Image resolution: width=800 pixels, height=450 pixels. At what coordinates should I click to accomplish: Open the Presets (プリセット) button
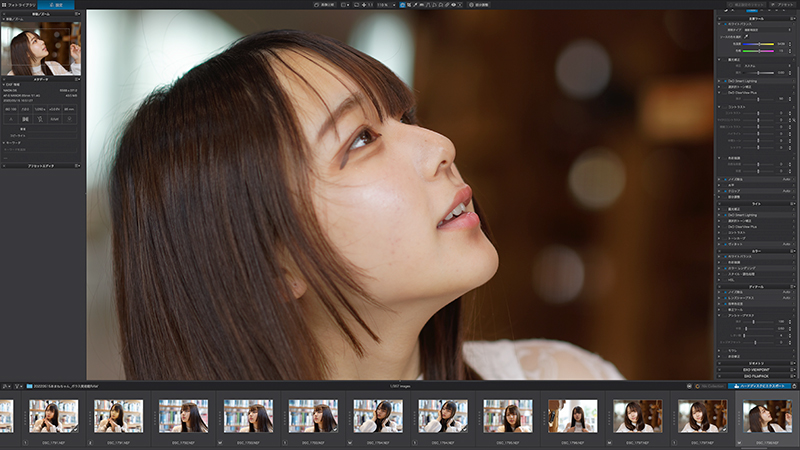(x=783, y=5)
